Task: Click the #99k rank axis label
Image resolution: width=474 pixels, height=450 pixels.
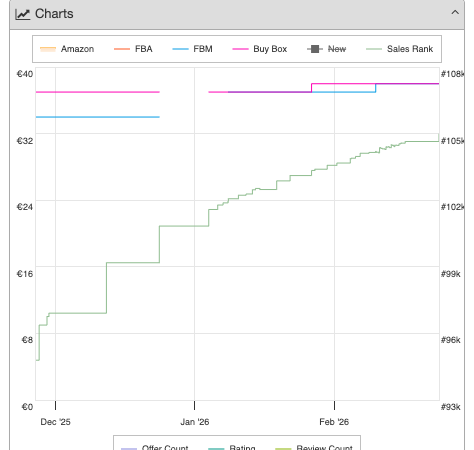Action: pos(451,274)
